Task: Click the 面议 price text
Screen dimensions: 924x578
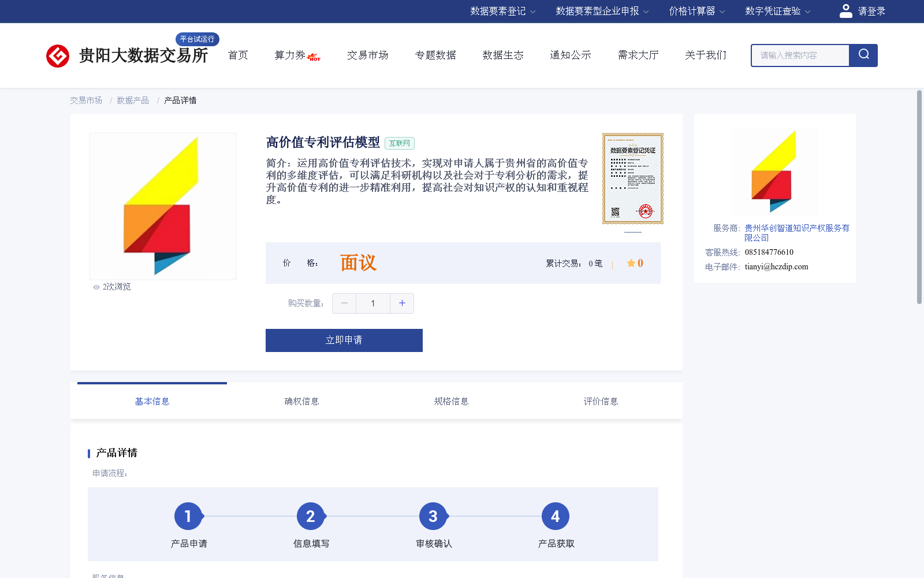Action: [358, 263]
